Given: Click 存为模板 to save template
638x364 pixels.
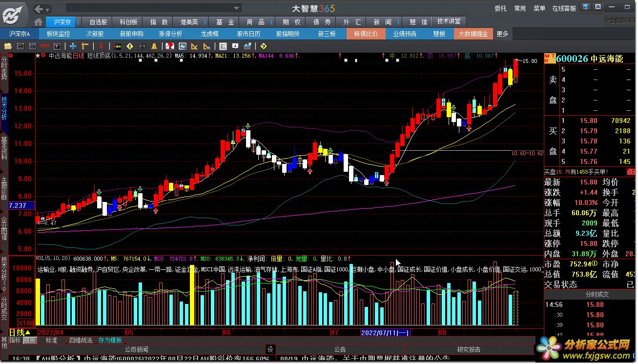Looking at the screenshot, I should [110, 340].
